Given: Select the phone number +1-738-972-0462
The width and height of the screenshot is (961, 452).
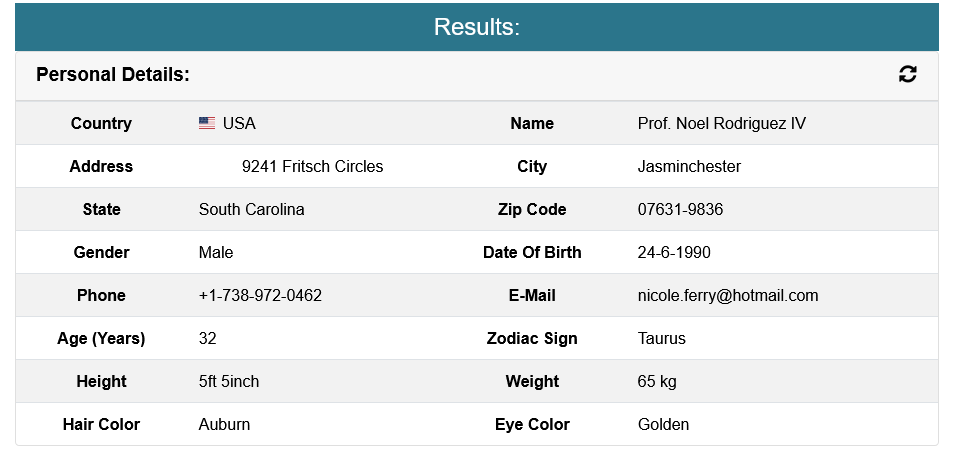Looking at the screenshot, I should (x=260, y=295).
